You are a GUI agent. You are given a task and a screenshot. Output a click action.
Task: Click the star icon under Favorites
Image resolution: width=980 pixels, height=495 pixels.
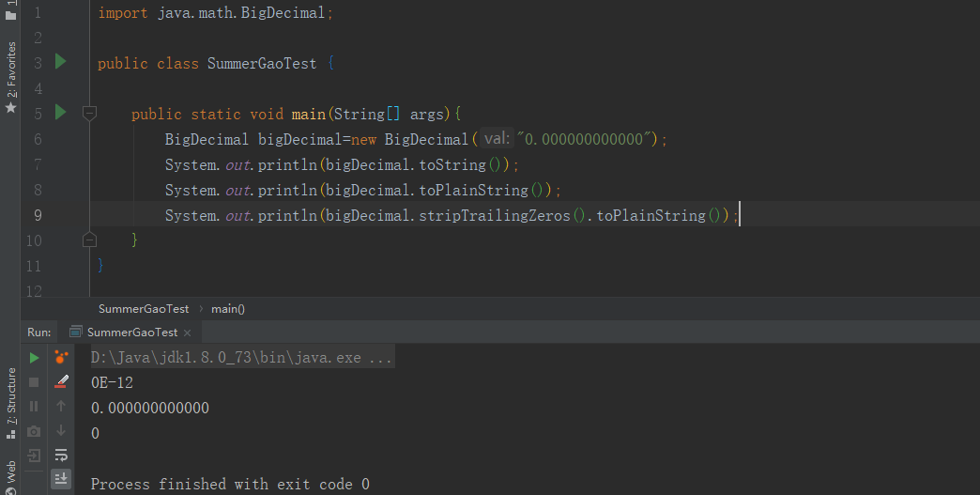[x=10, y=107]
